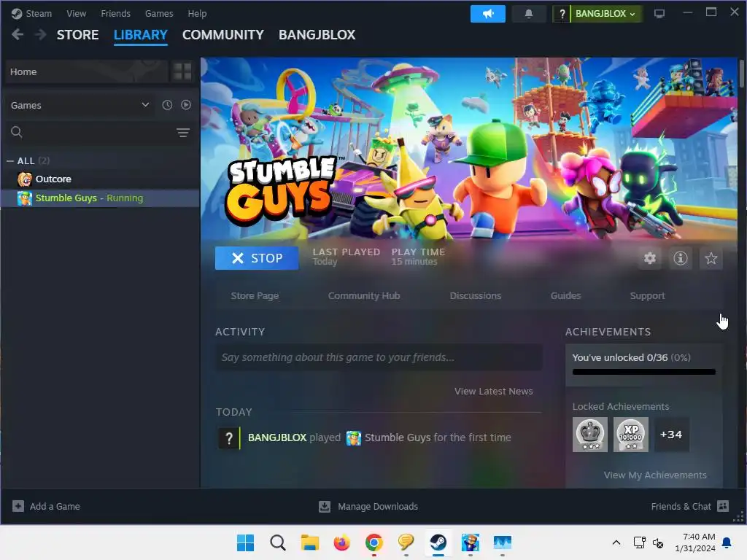Viewport: 747px width, 560px height.
Task: Open Friends & Chat
Action: (x=690, y=506)
